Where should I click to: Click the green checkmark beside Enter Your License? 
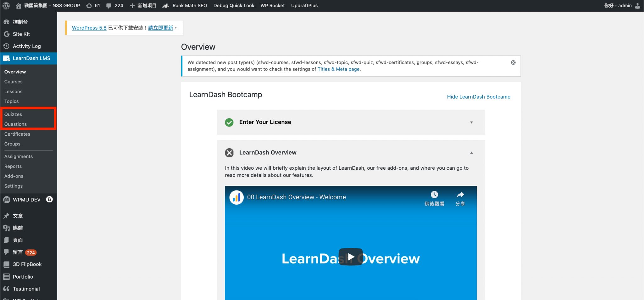tap(229, 122)
